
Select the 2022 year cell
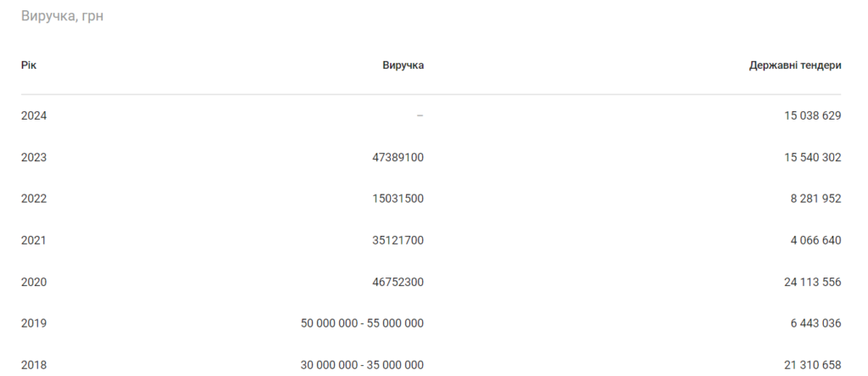[x=34, y=199]
